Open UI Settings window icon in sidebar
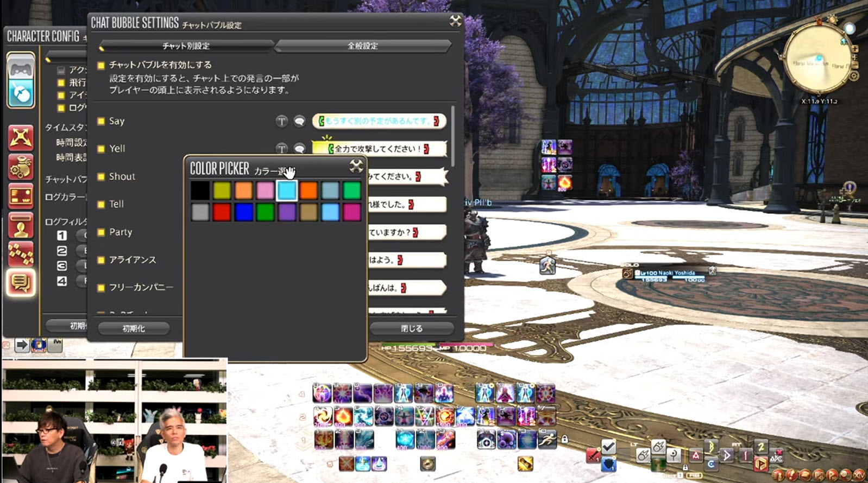Viewport: 868px width, 483px height. 21,196
